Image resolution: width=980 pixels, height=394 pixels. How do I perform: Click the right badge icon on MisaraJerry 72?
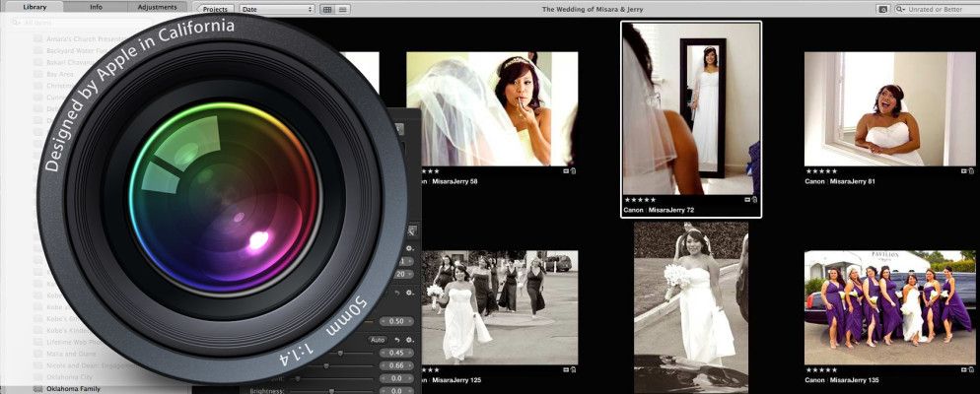pyautogui.click(x=755, y=200)
